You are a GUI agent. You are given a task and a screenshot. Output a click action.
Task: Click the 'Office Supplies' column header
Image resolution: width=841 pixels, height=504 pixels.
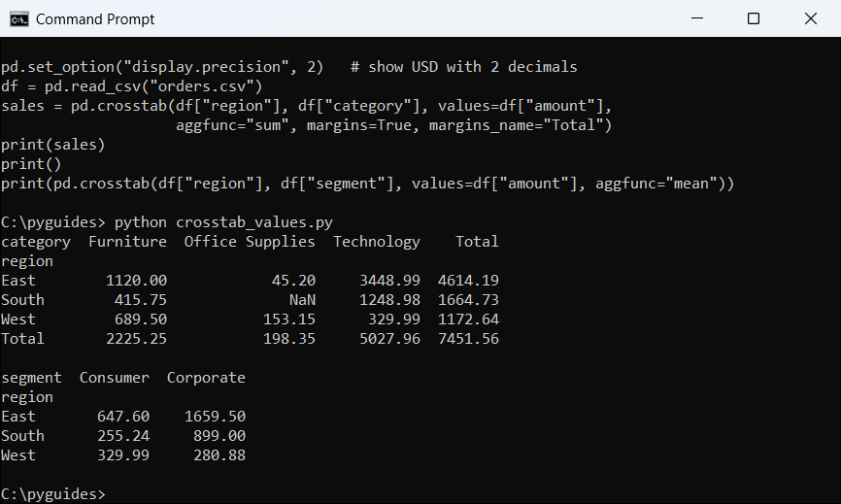pos(250,242)
